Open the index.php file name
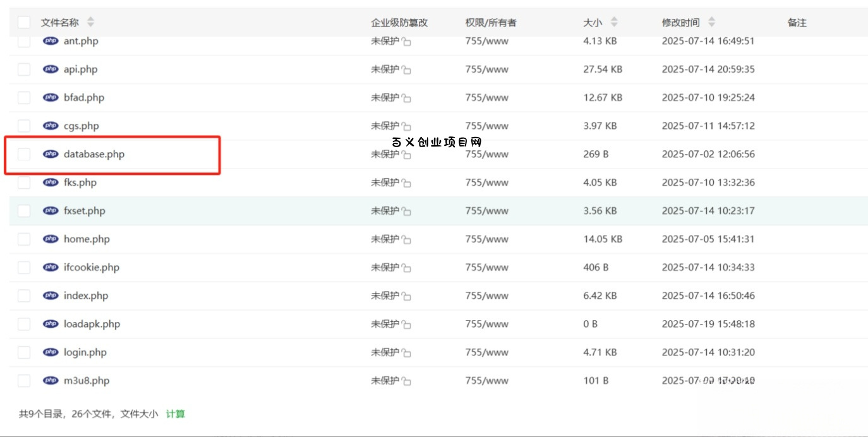 click(86, 296)
